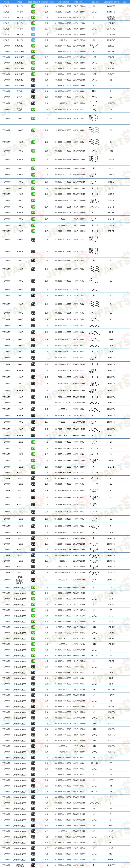Click engine code '13BT' in the Land-Cruiser row
This screenshot has width=130, height=868.
pos(111,780)
